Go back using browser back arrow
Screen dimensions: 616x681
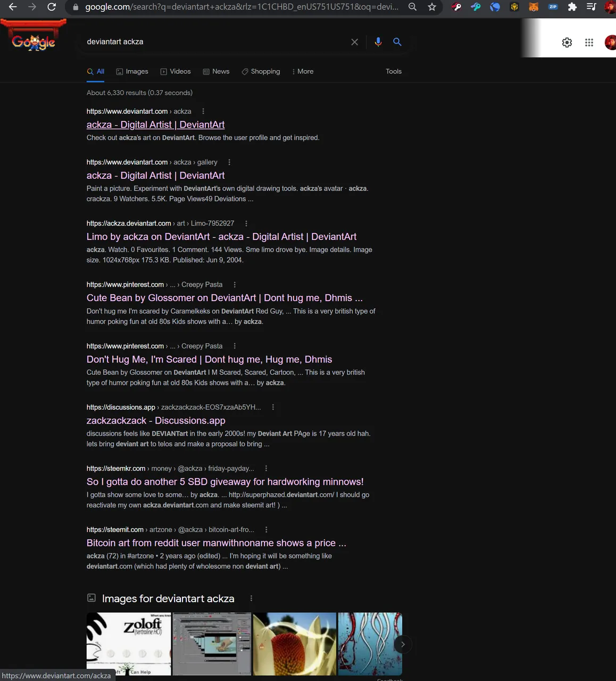[x=13, y=7]
